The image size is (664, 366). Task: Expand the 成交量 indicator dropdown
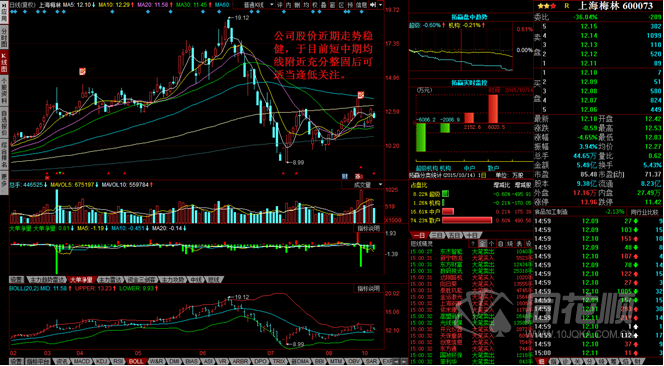click(362, 185)
